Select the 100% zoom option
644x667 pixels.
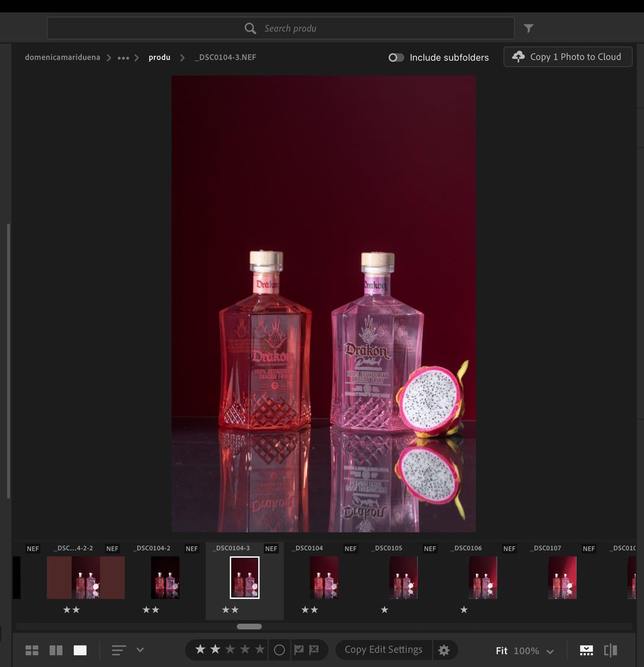click(526, 651)
